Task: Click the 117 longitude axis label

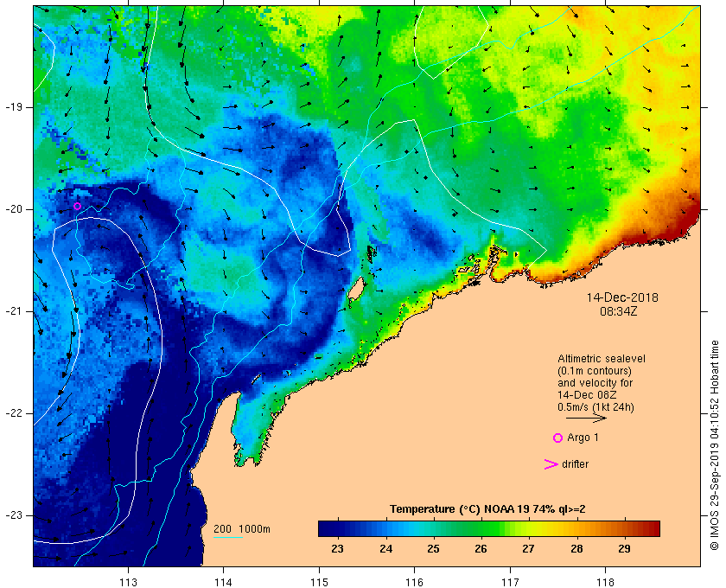Action: click(x=510, y=583)
